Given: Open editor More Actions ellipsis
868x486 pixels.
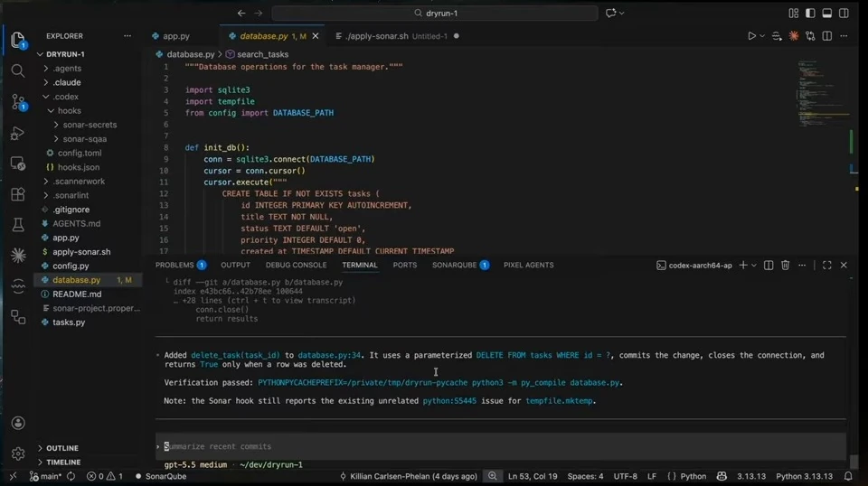Looking at the screenshot, I should [844, 36].
